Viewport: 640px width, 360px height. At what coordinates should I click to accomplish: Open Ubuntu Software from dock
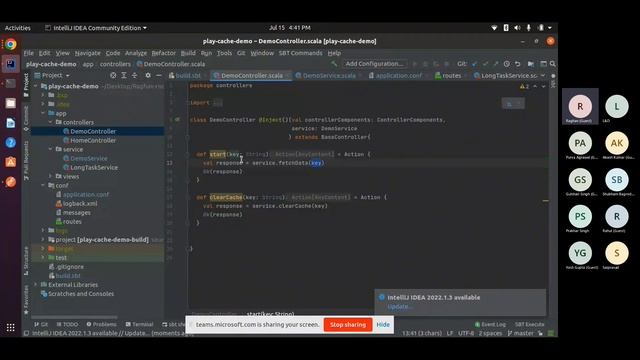tap(11, 162)
